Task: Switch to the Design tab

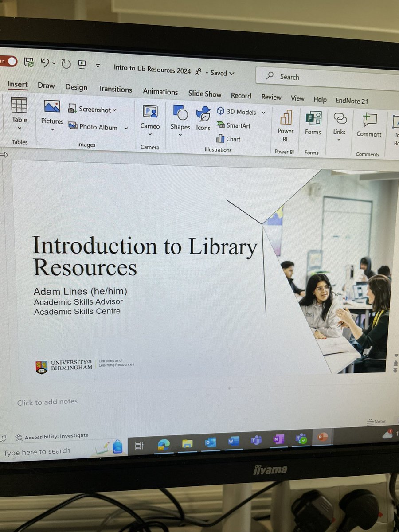Action: pos(76,87)
